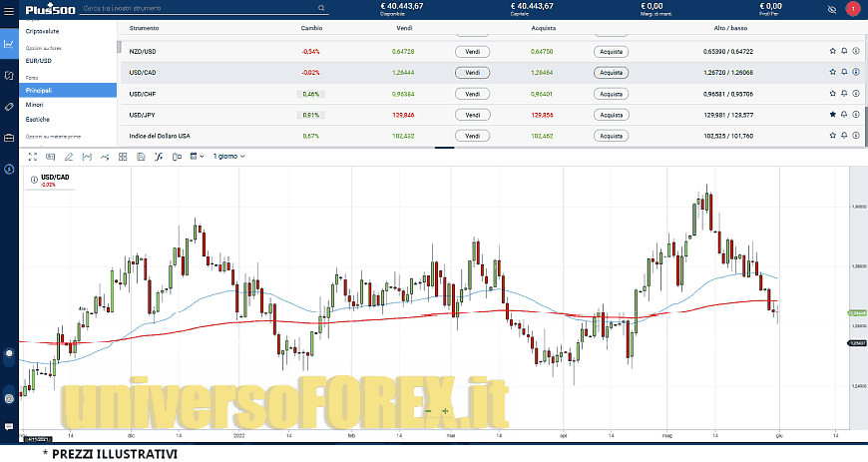The width and height of the screenshot is (868, 462).
Task: Set a price alert bell for USD/CAD
Action: [844, 72]
